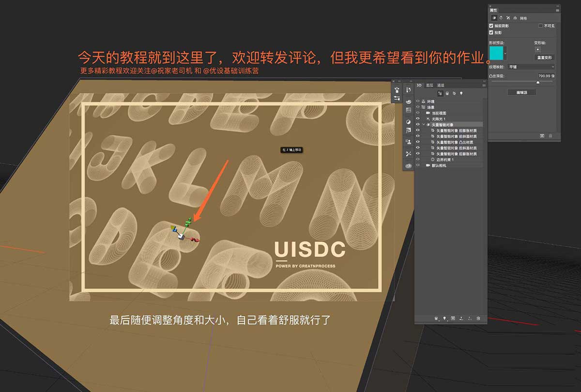The width and height of the screenshot is (581, 392).
Task: Toggle visibility of 前膨胀材质 row
Action: (418, 130)
